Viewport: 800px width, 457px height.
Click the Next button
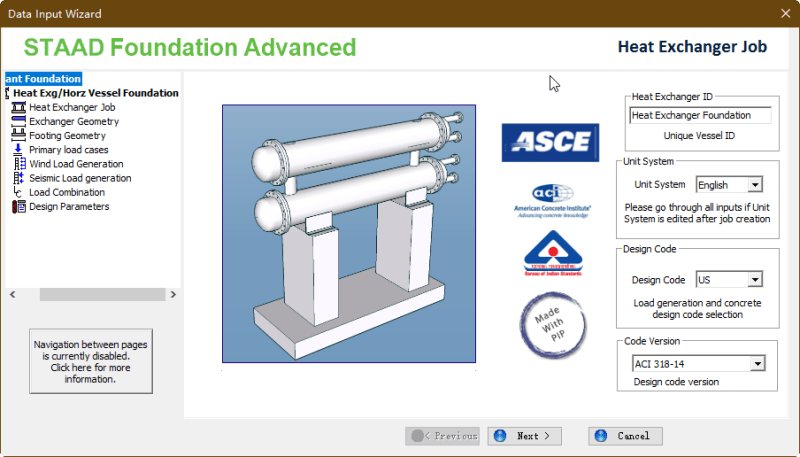point(524,436)
